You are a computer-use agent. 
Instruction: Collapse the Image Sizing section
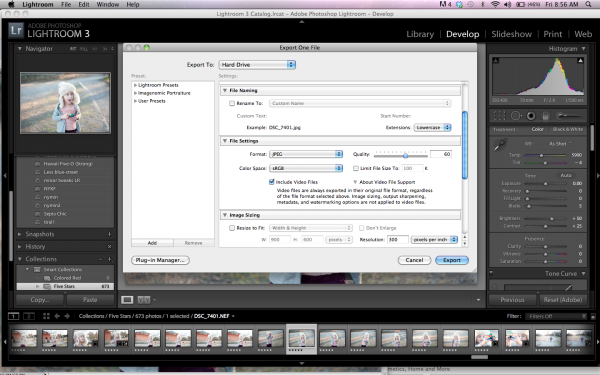(225, 215)
